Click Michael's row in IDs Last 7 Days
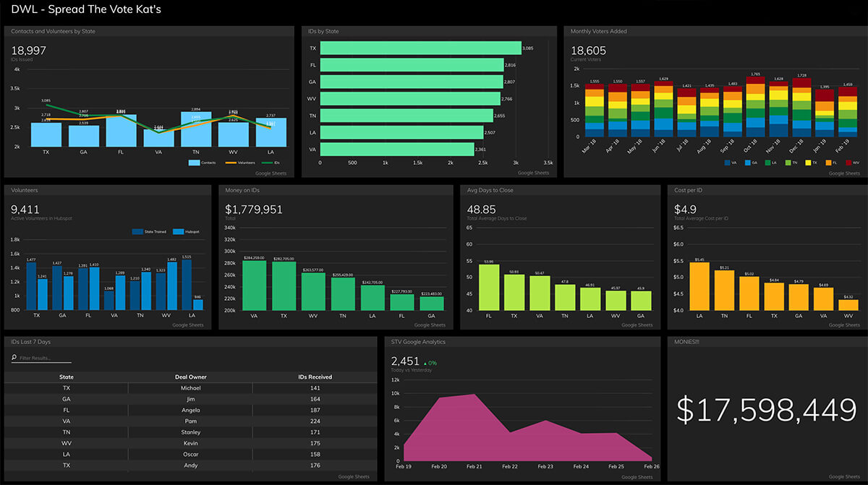 tap(190, 387)
